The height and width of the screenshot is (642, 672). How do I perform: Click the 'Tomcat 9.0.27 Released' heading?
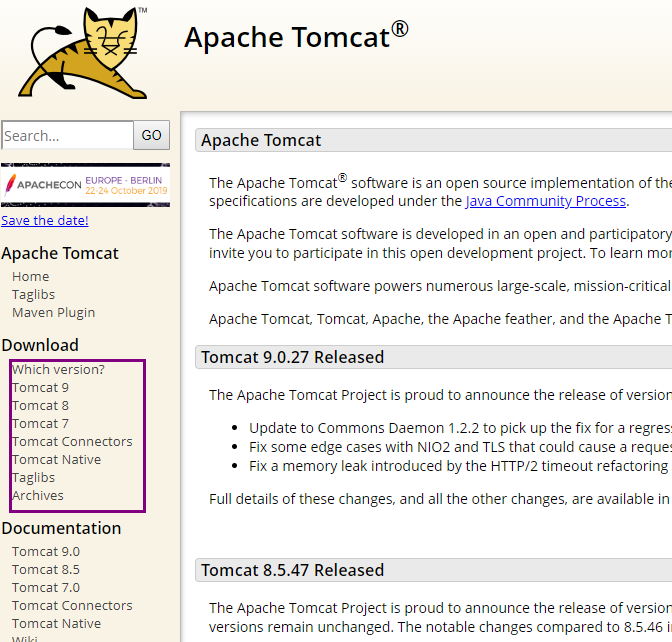tap(293, 357)
